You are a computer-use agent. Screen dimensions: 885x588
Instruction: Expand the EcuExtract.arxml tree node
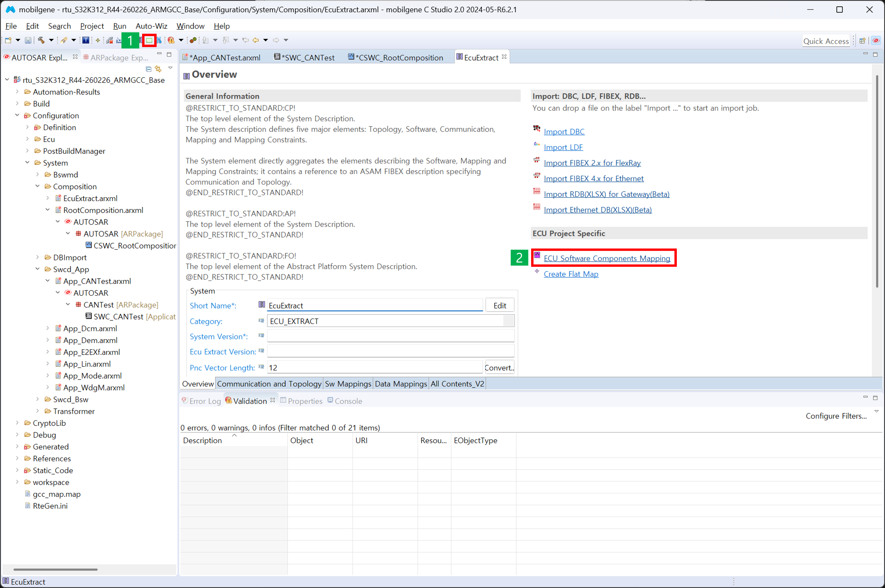coord(48,198)
